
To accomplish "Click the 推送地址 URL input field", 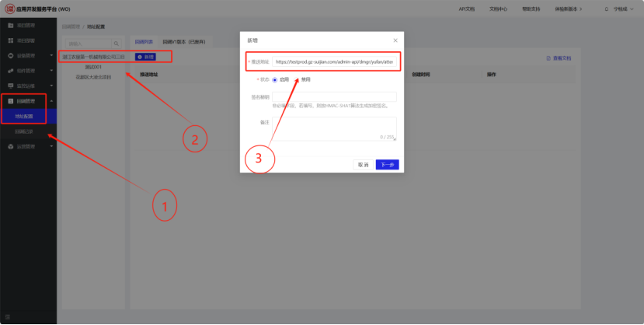I will coord(334,61).
